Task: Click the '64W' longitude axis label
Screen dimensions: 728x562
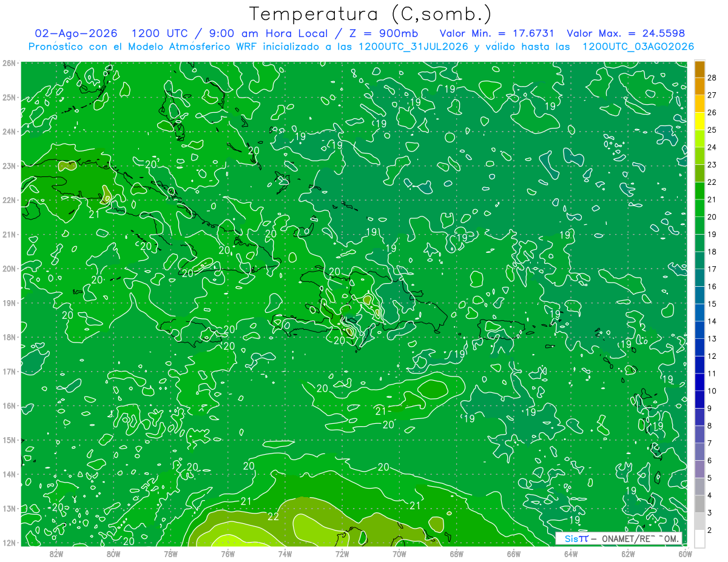Action: tap(571, 554)
